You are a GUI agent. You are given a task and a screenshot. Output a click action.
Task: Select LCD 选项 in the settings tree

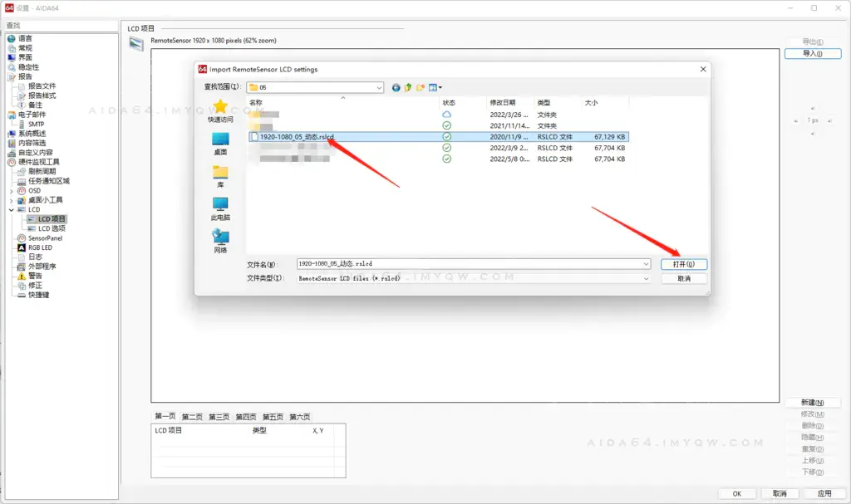click(52, 228)
